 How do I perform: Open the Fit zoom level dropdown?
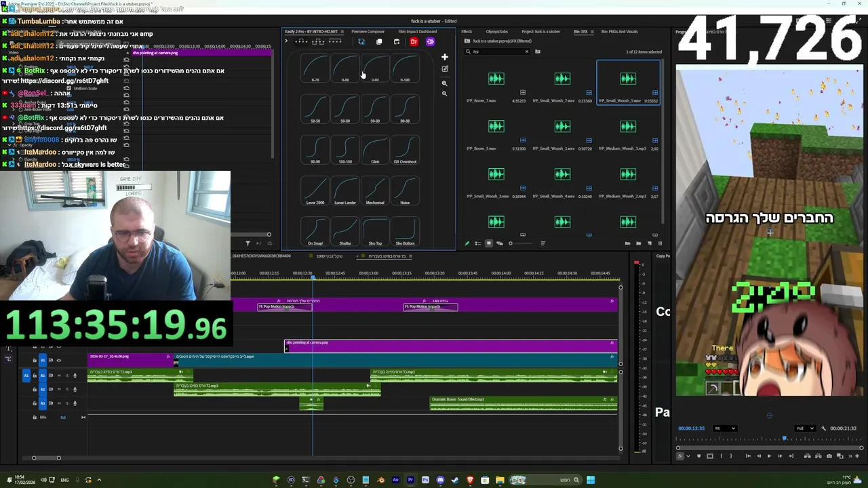(725, 428)
